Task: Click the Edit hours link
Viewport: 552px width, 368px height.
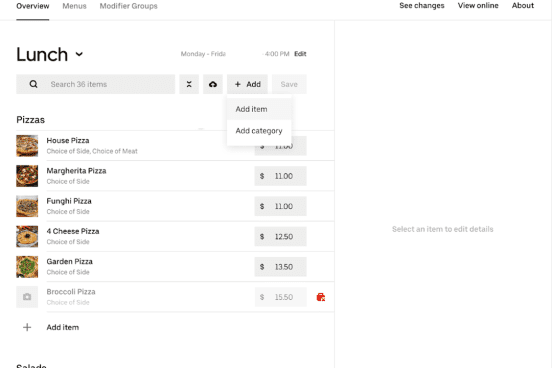Action: point(300,54)
